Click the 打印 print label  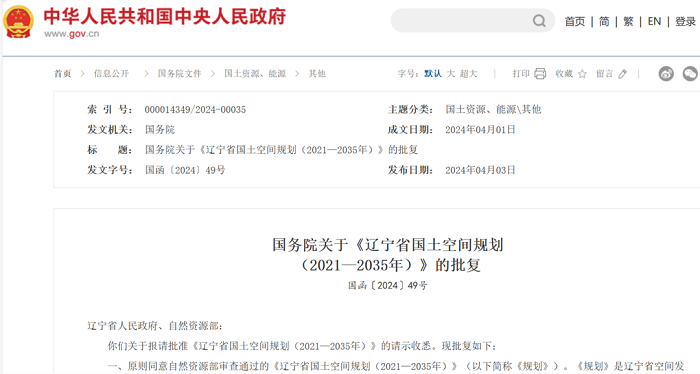521,74
